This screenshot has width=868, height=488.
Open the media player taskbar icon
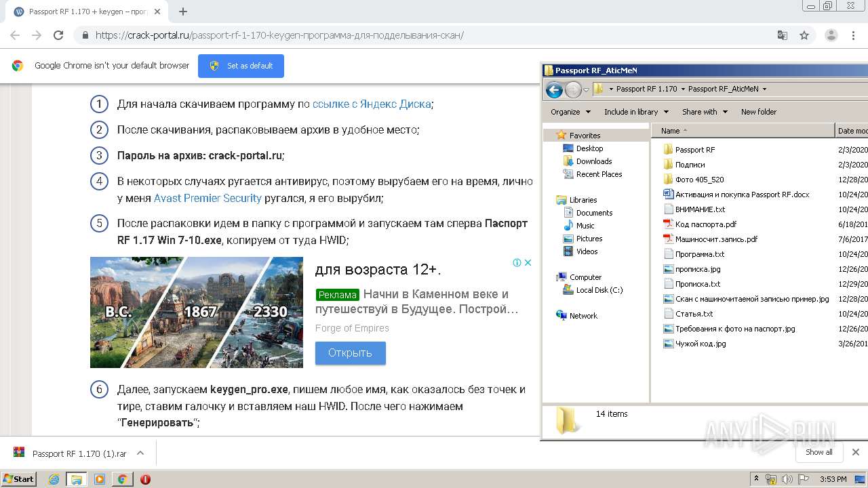[100, 479]
